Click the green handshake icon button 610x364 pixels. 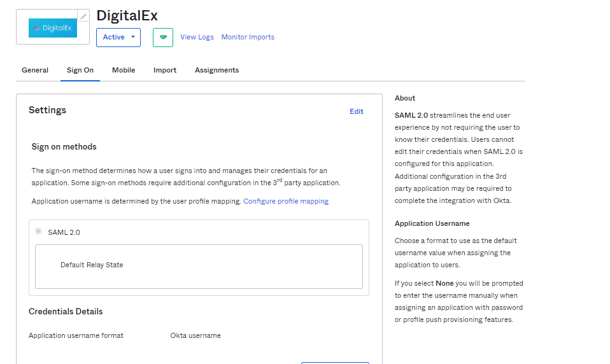[163, 38]
